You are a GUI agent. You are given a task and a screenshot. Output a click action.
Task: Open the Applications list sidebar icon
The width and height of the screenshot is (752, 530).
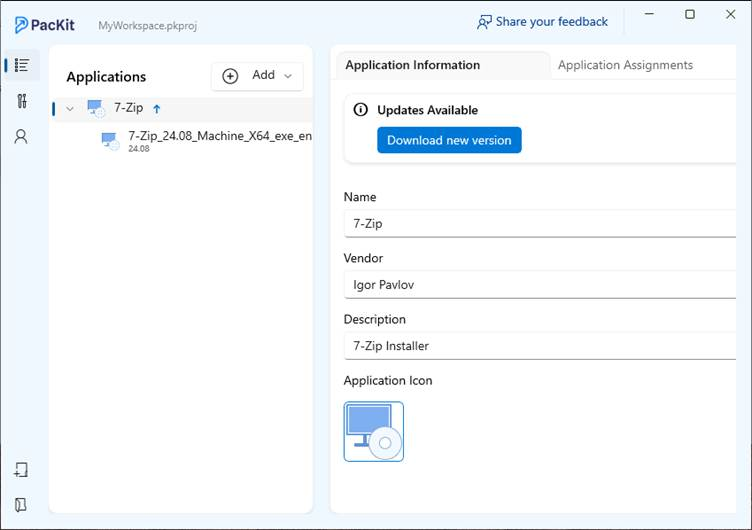(22, 65)
